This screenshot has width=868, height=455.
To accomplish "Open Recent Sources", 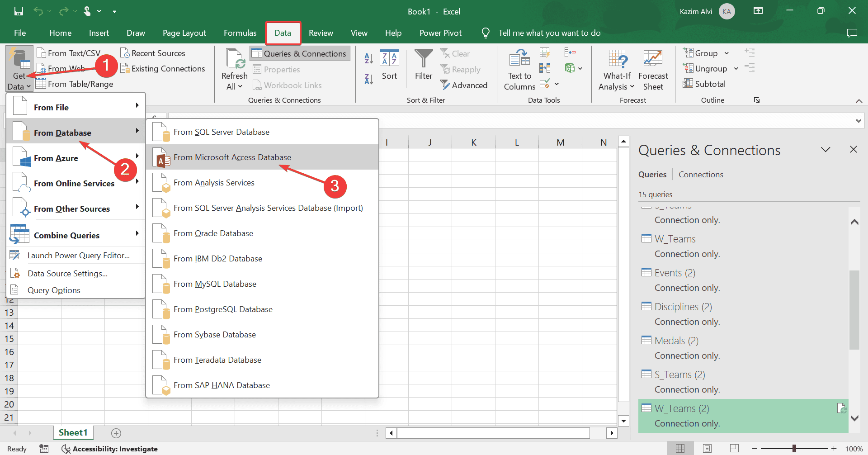I will (153, 53).
